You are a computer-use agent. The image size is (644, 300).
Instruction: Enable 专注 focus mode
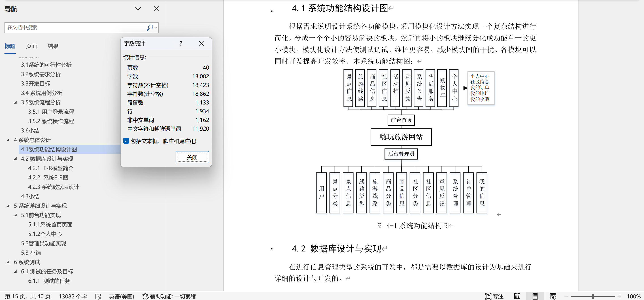pos(494,296)
